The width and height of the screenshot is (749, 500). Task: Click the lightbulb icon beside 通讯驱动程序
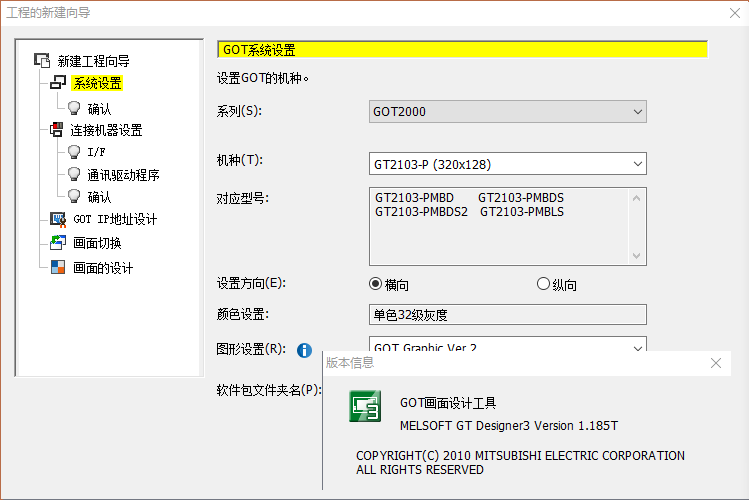point(73,175)
